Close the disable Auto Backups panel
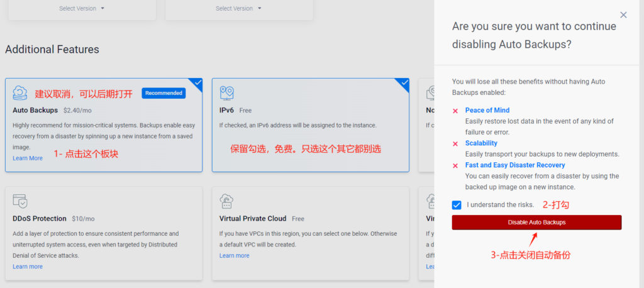 pyautogui.click(x=623, y=14)
